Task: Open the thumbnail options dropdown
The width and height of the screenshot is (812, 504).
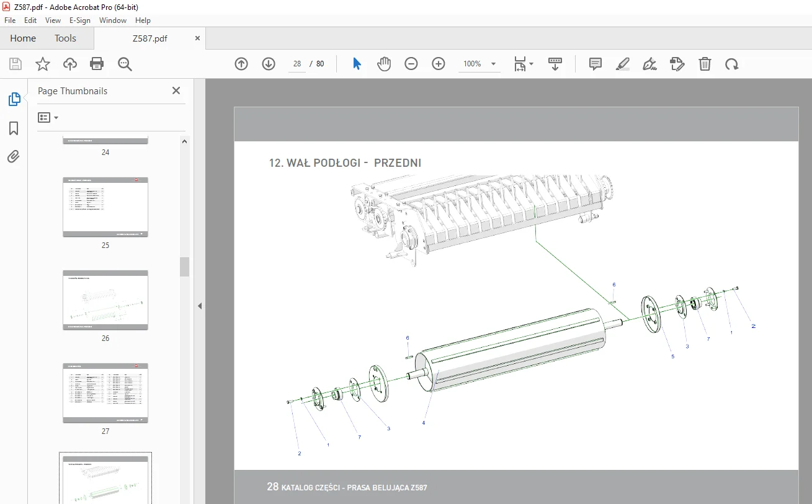Action: click(x=48, y=117)
